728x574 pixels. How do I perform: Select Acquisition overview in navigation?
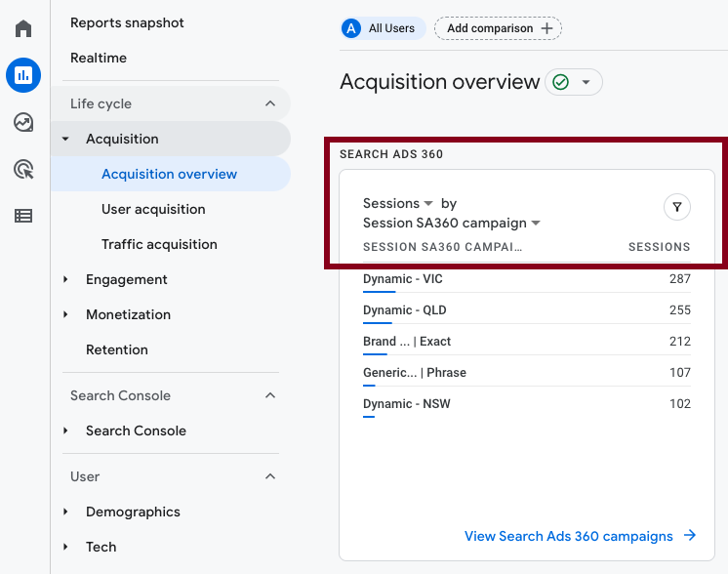click(171, 174)
